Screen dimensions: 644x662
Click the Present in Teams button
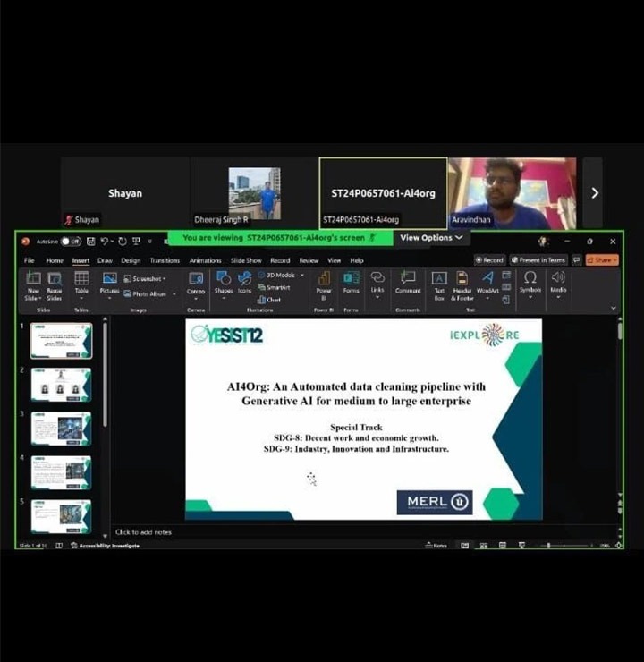pos(538,260)
